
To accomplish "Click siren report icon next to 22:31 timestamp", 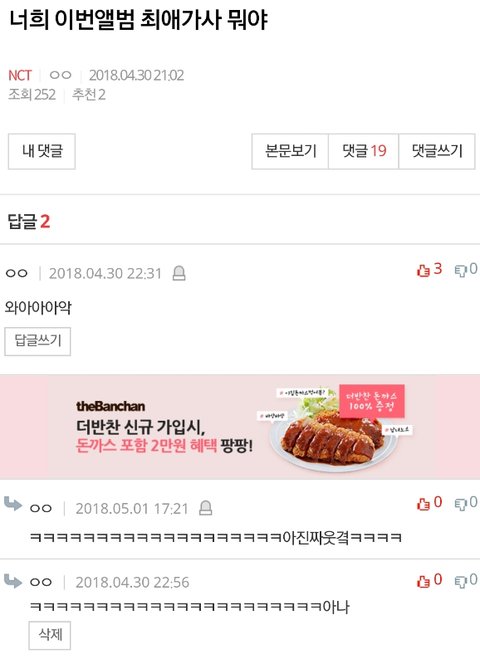I will click(x=179, y=273).
